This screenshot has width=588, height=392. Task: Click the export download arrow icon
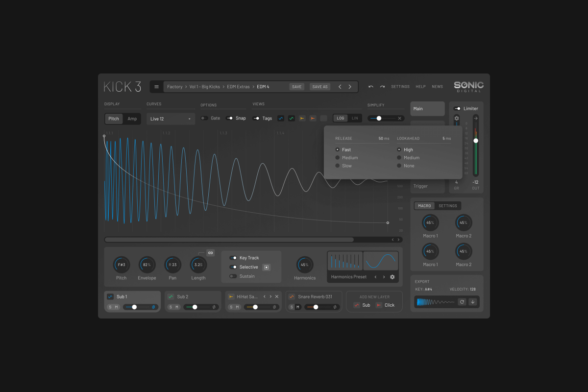[473, 302]
